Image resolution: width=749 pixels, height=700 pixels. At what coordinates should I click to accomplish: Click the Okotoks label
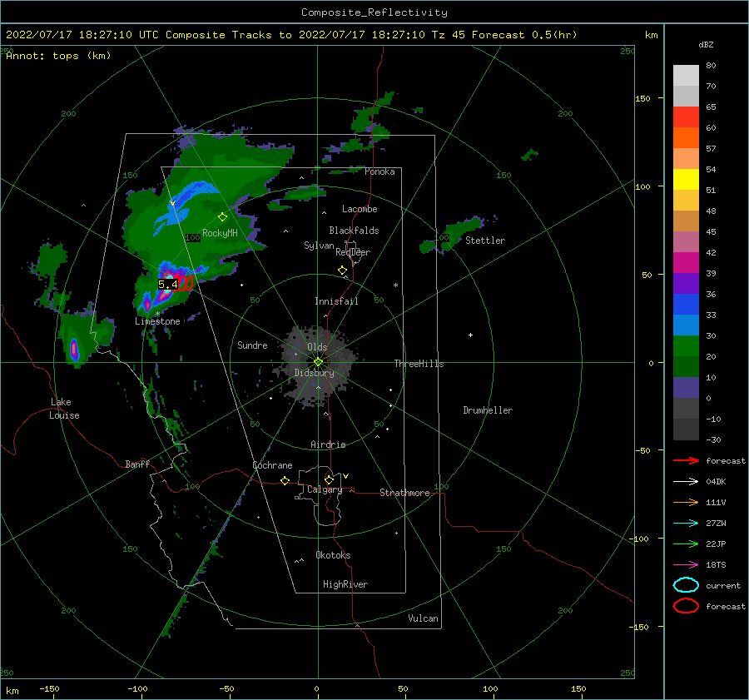333,555
